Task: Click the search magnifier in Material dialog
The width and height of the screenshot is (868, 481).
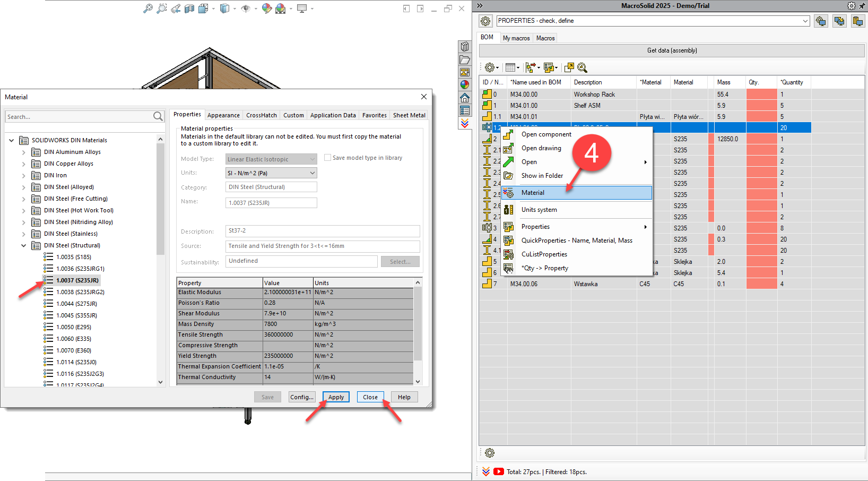Action: [x=158, y=116]
